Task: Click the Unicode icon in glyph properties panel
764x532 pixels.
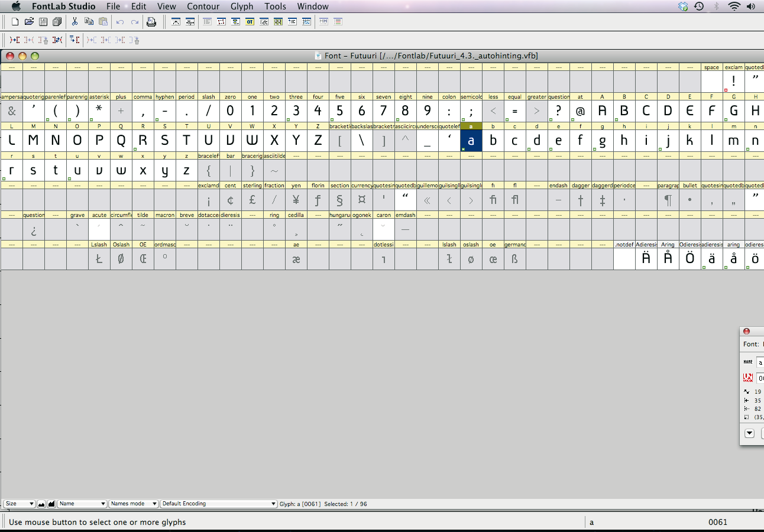Action: pyautogui.click(x=748, y=378)
